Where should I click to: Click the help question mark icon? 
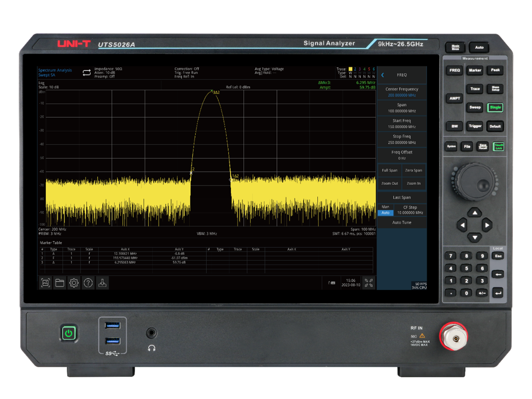point(88,283)
